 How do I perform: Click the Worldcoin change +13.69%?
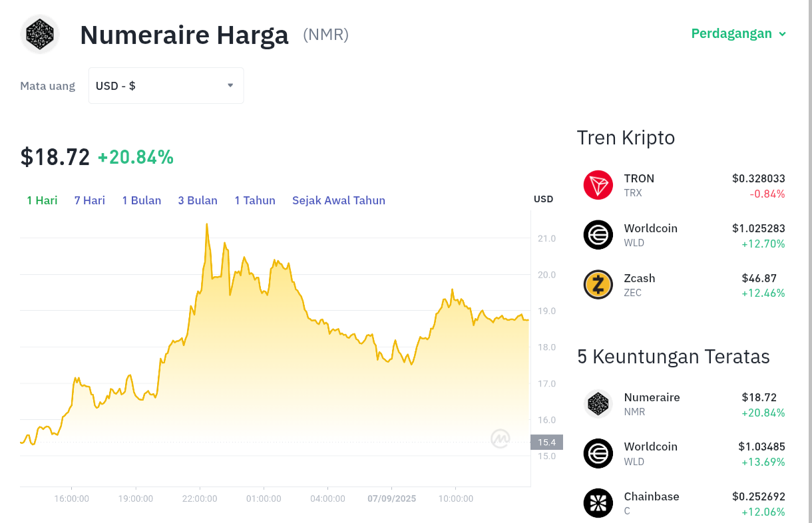(763, 462)
